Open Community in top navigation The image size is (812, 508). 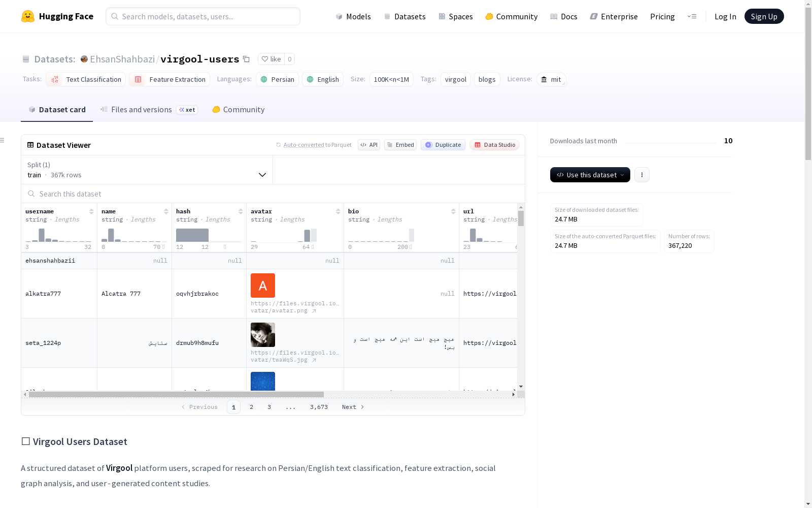[x=512, y=16]
